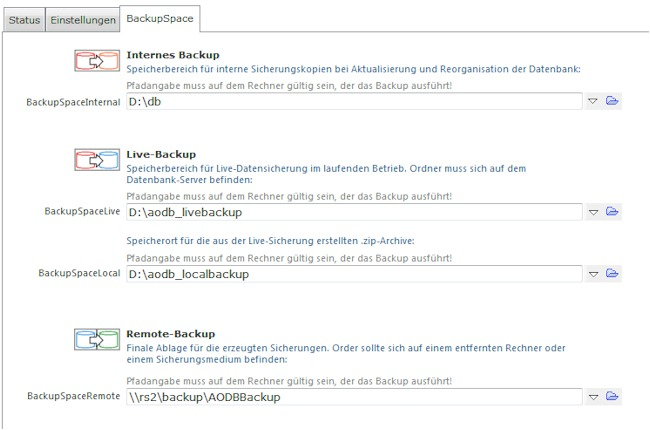
Task: Browse folder for BackupSpaceLocal path
Action: click(612, 273)
